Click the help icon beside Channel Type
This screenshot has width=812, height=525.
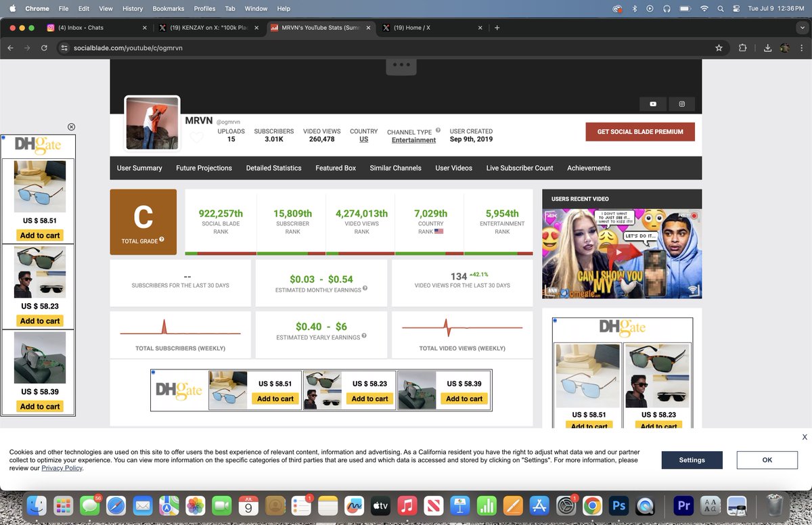coord(438,131)
